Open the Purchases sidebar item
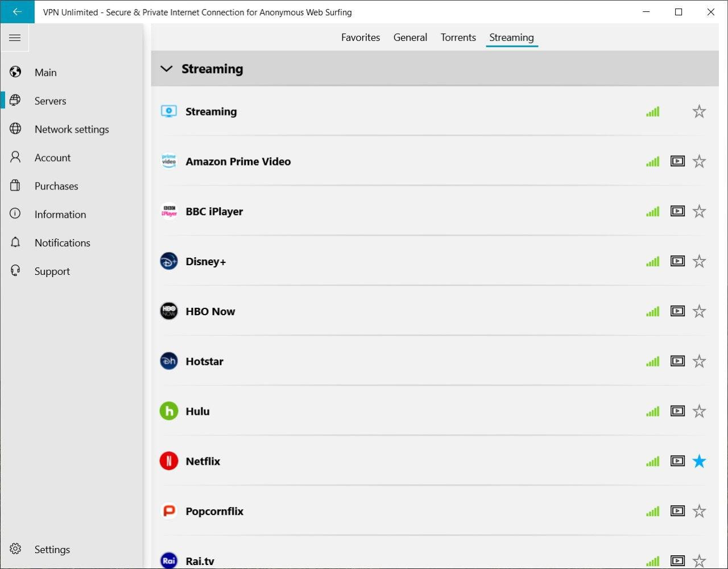728x569 pixels. (56, 186)
